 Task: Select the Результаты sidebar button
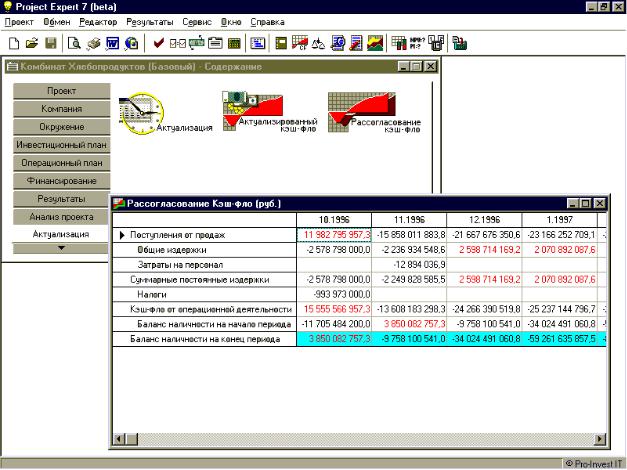(62, 199)
